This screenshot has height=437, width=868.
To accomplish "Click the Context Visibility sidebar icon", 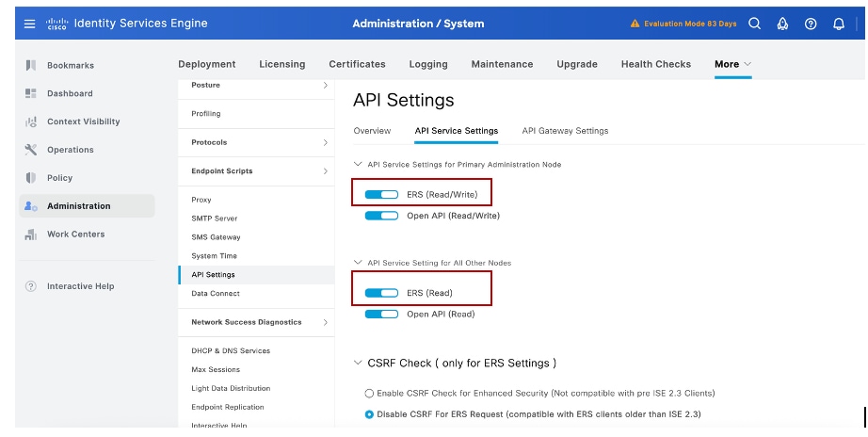I will point(31,121).
